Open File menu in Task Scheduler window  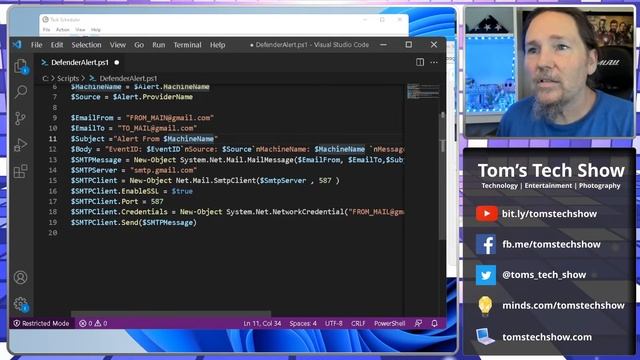coord(47,30)
